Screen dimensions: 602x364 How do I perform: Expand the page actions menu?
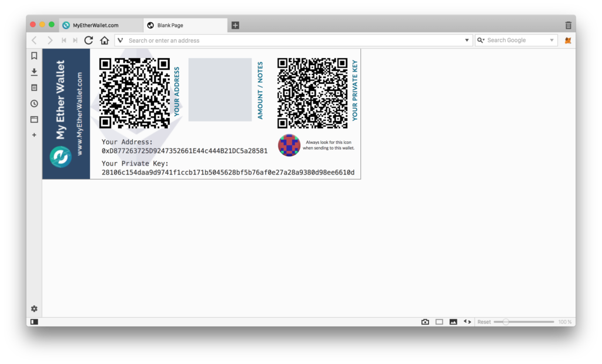pyautogui.click(x=467, y=322)
